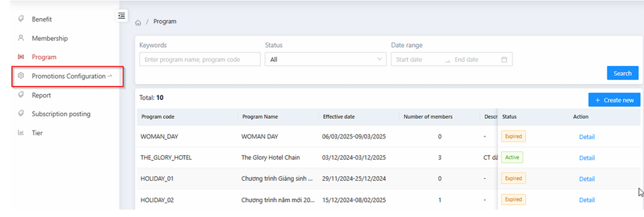Click the Create new button
The image size is (644, 217).
pyautogui.click(x=615, y=100)
